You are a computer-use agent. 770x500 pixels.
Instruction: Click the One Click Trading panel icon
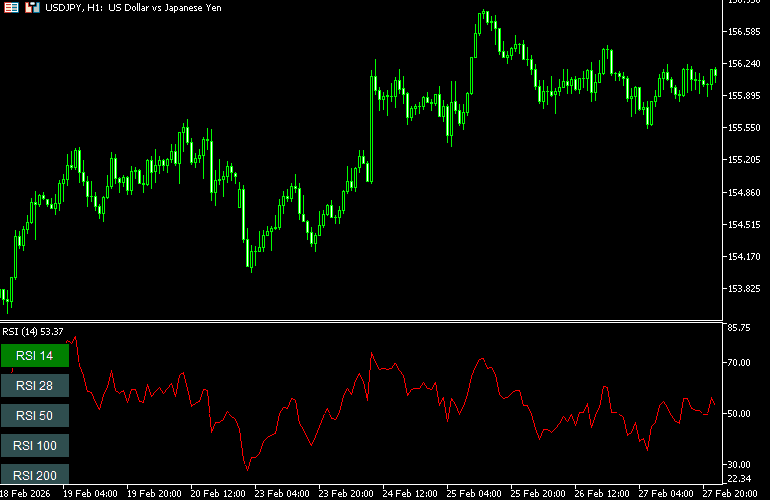tap(12, 7)
